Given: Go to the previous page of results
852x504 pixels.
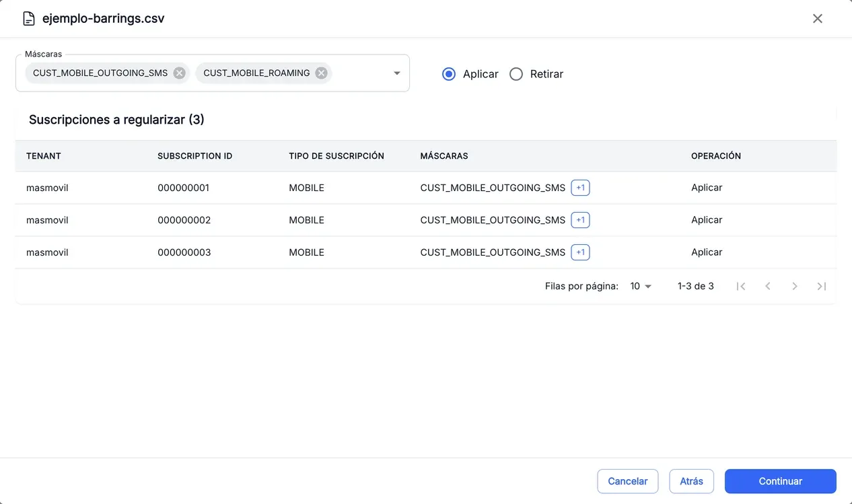Looking at the screenshot, I should pos(768,287).
